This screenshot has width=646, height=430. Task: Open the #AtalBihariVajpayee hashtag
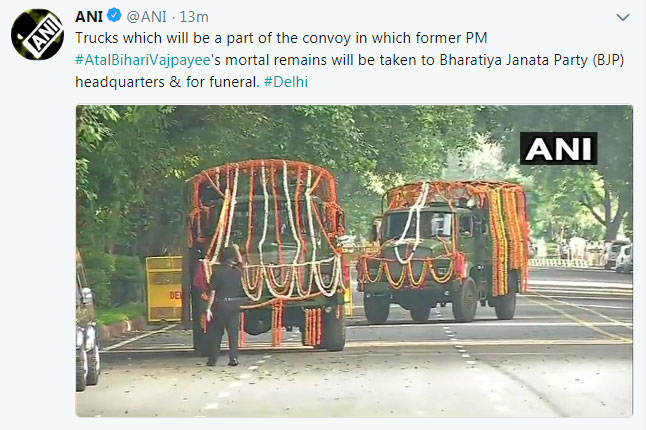tap(143, 60)
